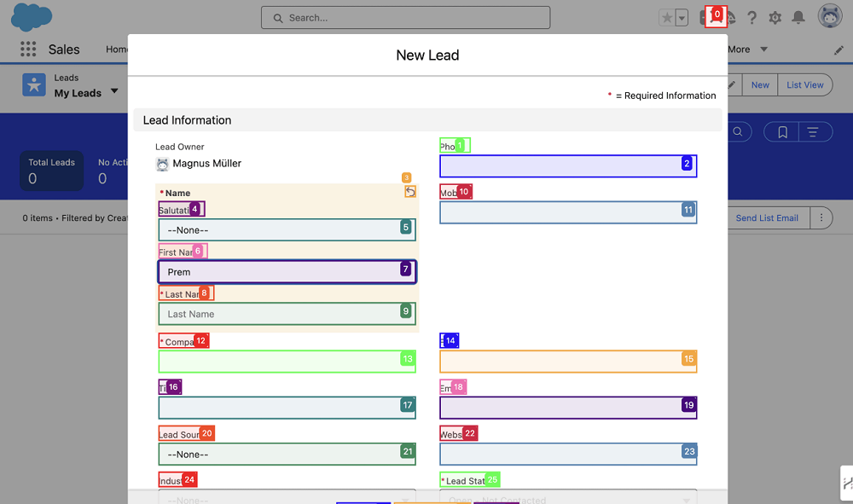Open the list filter lines icon
The height and width of the screenshot is (504, 853).
point(813,131)
